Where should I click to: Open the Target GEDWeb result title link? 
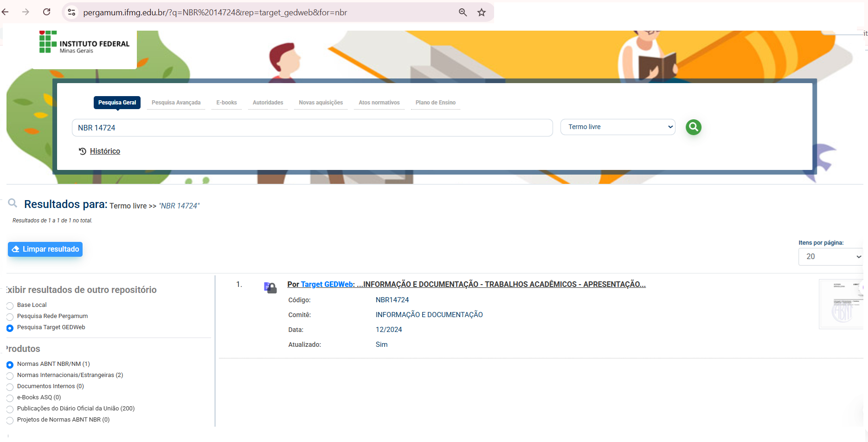pyautogui.click(x=466, y=284)
